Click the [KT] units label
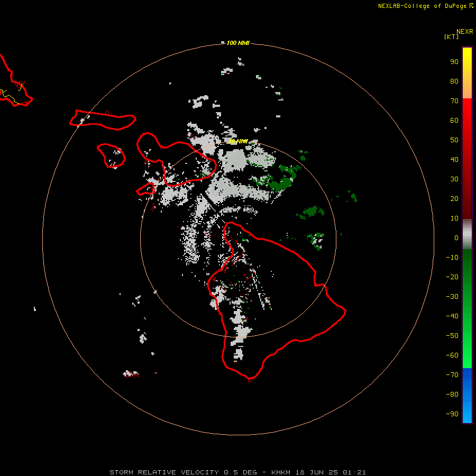 (451, 36)
